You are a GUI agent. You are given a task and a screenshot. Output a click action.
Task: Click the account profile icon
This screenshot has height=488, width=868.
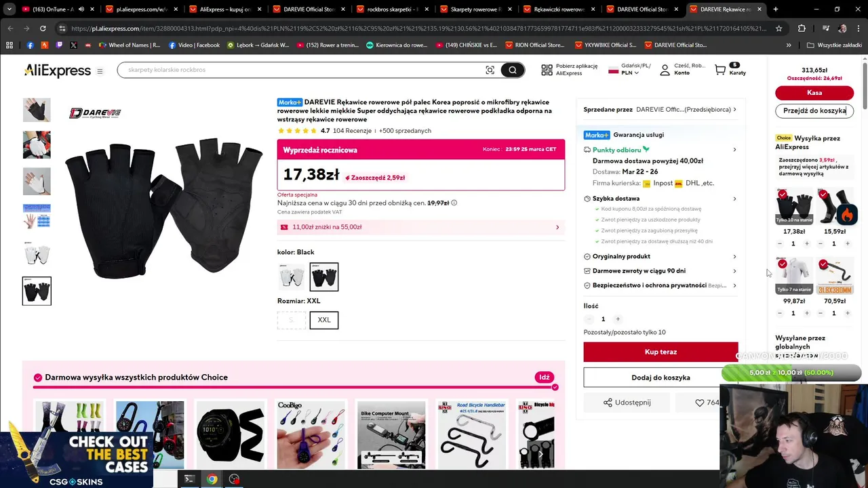tap(665, 70)
